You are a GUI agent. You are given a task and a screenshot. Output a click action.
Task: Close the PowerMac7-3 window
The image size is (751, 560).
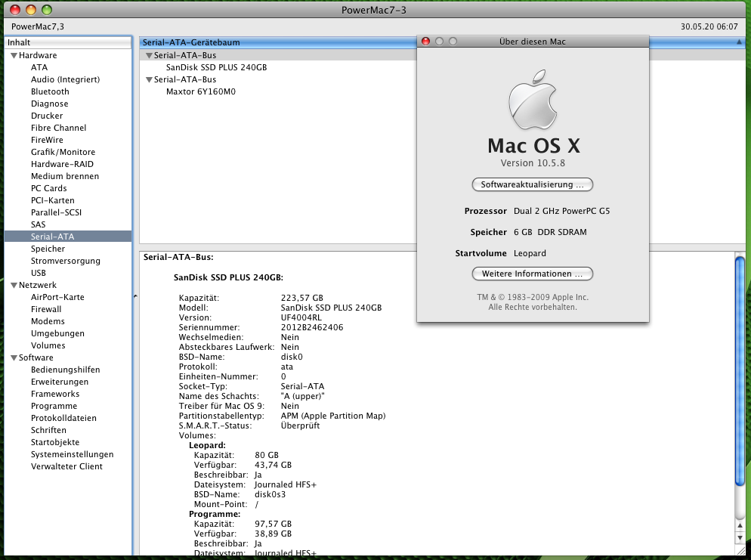(x=15, y=10)
